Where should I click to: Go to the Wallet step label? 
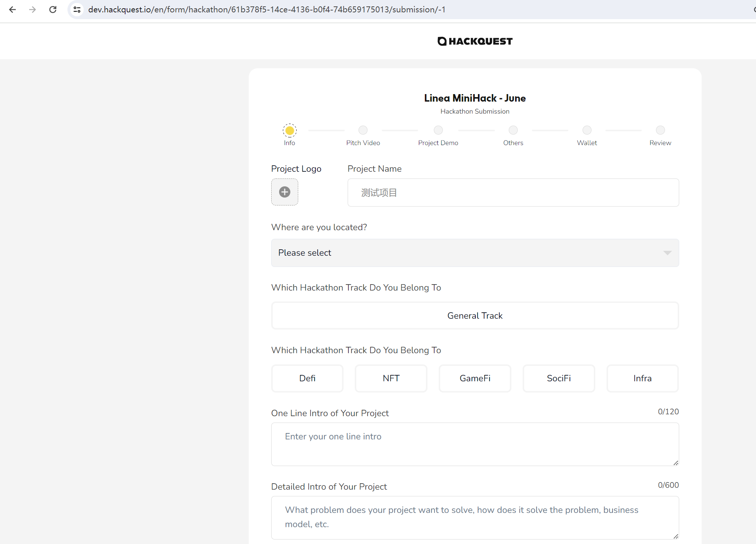587,143
